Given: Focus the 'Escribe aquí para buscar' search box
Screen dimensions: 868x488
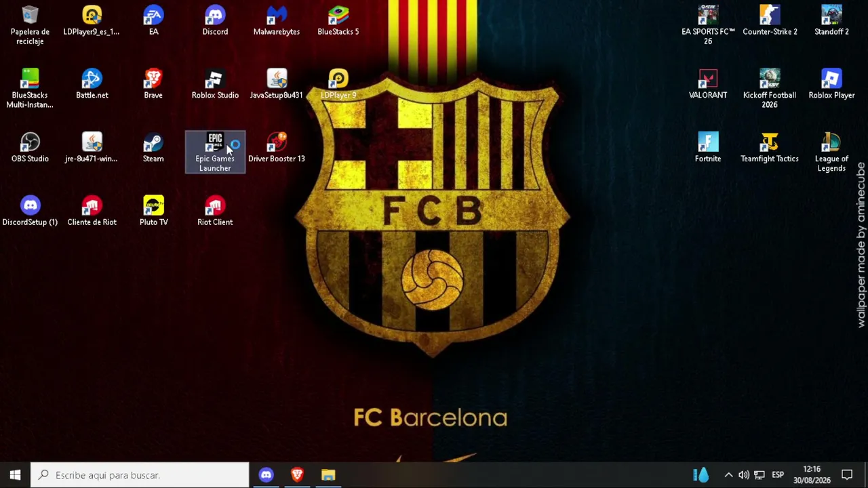Looking at the screenshot, I should (140, 475).
